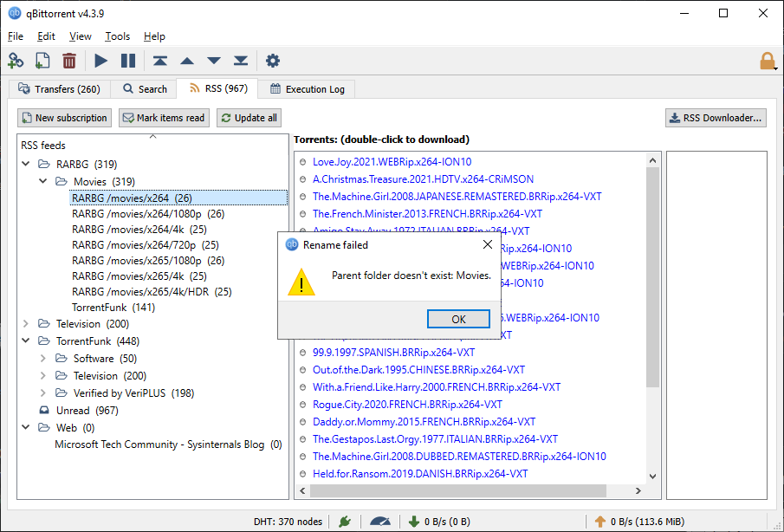Click the upload speed status 113.6 MiB
Screen dimensions: 784x532
pos(638,522)
